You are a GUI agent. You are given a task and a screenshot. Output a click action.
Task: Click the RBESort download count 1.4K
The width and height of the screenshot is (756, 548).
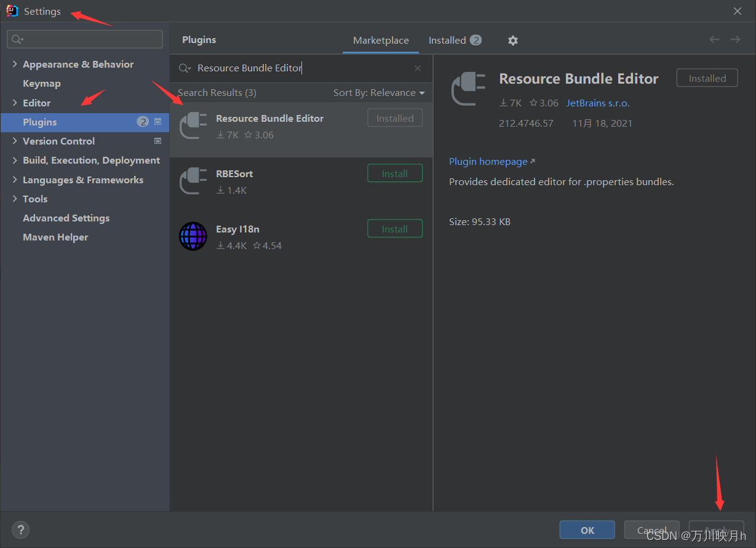pos(231,190)
